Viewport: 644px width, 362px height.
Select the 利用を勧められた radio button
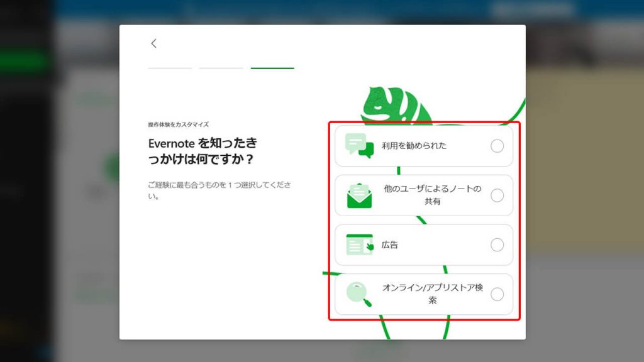pos(497,146)
